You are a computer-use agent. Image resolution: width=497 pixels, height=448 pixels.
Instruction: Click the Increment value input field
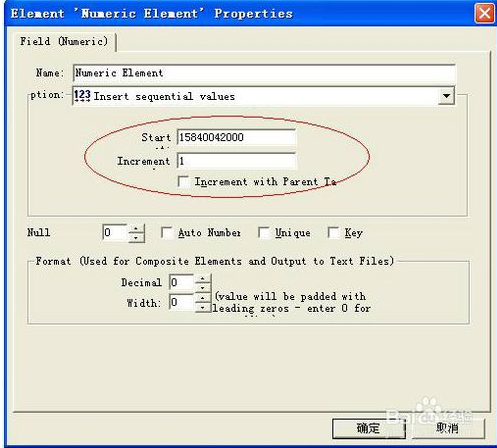tap(236, 161)
